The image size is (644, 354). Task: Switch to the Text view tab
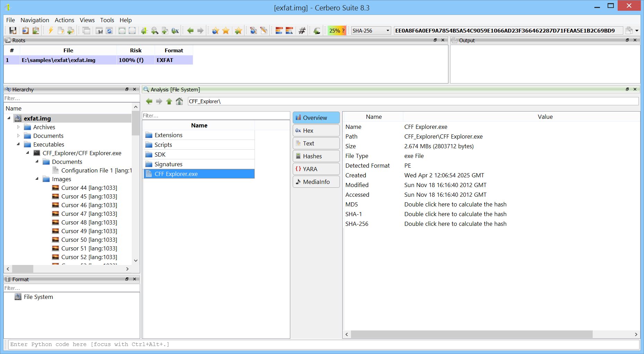click(316, 143)
